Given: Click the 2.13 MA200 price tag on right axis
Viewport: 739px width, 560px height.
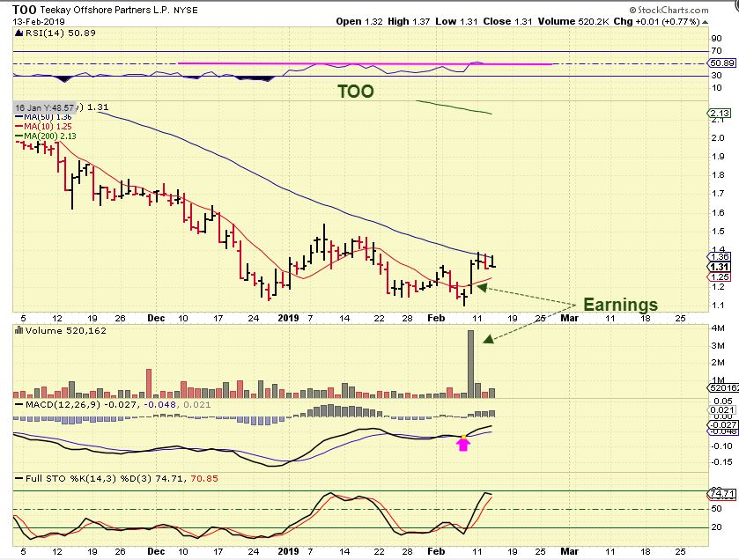Looking at the screenshot, I should (720, 113).
